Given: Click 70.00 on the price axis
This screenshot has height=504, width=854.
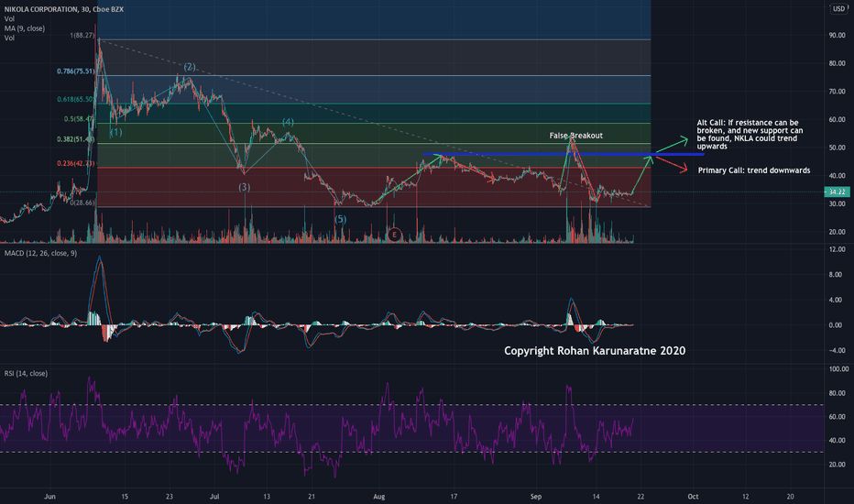Looking at the screenshot, I should (838, 92).
